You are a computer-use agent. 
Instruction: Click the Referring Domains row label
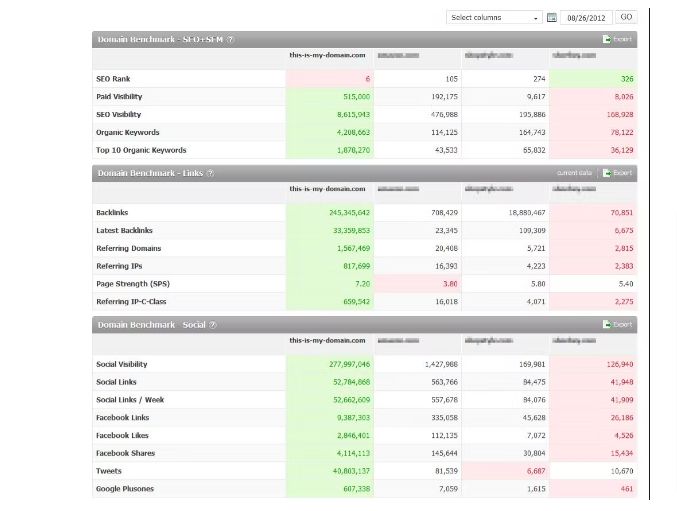coord(129,249)
